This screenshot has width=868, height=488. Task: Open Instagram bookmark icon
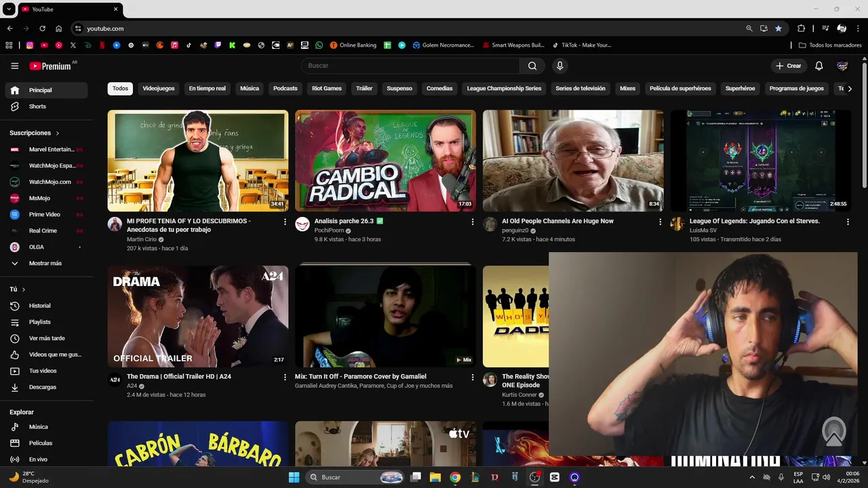[x=30, y=45]
